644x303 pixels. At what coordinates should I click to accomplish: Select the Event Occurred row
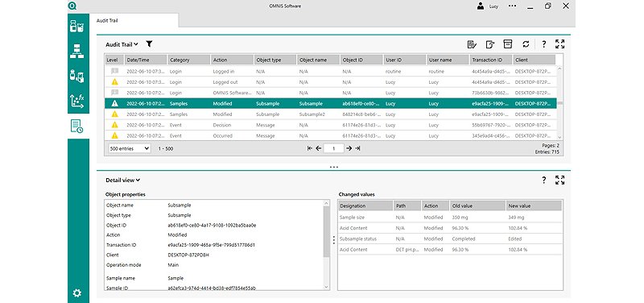(x=331, y=135)
